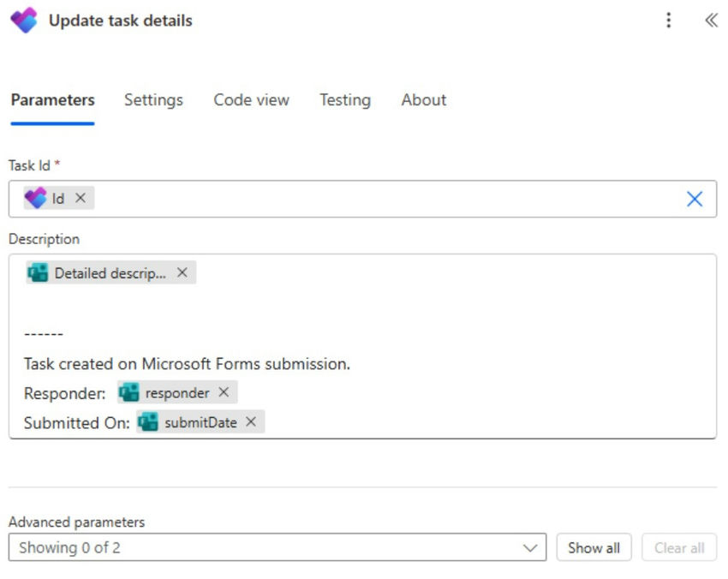Remove the submitDate dynamic token
Image resolution: width=728 pixels, height=579 pixels.
click(251, 422)
